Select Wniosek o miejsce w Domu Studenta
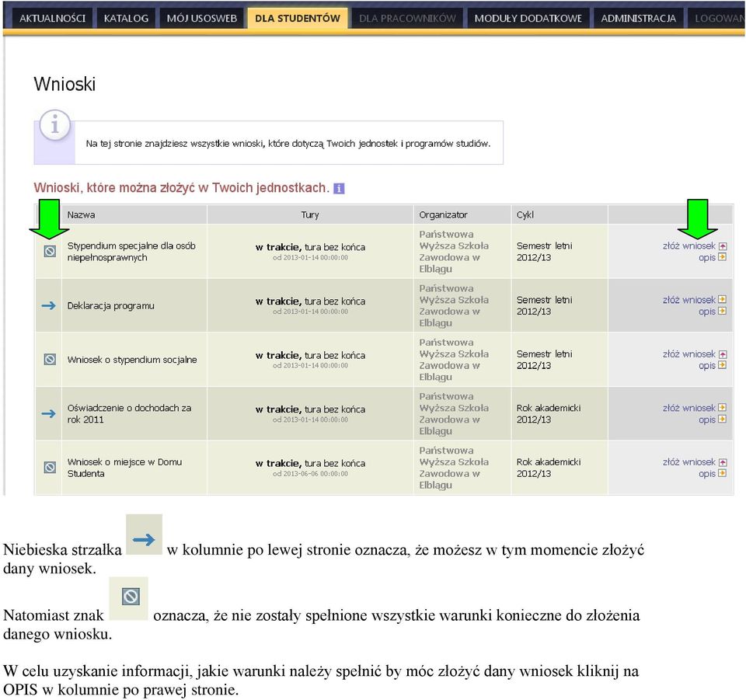Image resolution: width=746 pixels, height=700 pixels. (x=124, y=468)
